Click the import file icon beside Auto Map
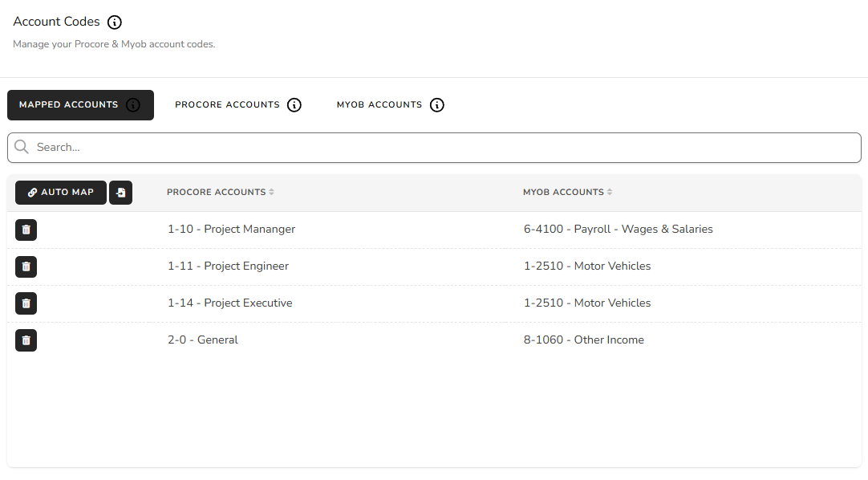The width and height of the screenshot is (868, 480). tap(120, 193)
